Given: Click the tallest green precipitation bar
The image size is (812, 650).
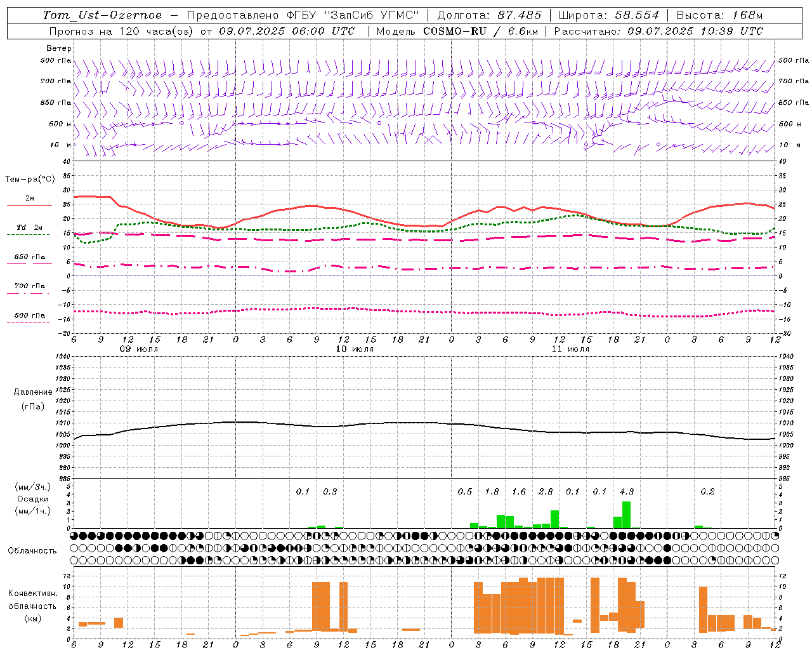Looking at the screenshot, I should pos(627,515).
